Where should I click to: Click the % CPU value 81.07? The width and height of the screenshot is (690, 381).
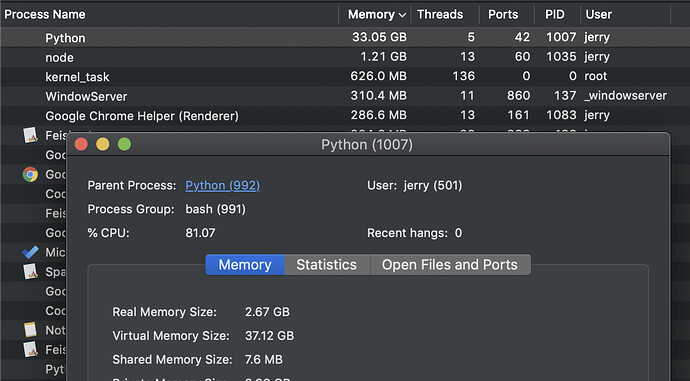200,233
